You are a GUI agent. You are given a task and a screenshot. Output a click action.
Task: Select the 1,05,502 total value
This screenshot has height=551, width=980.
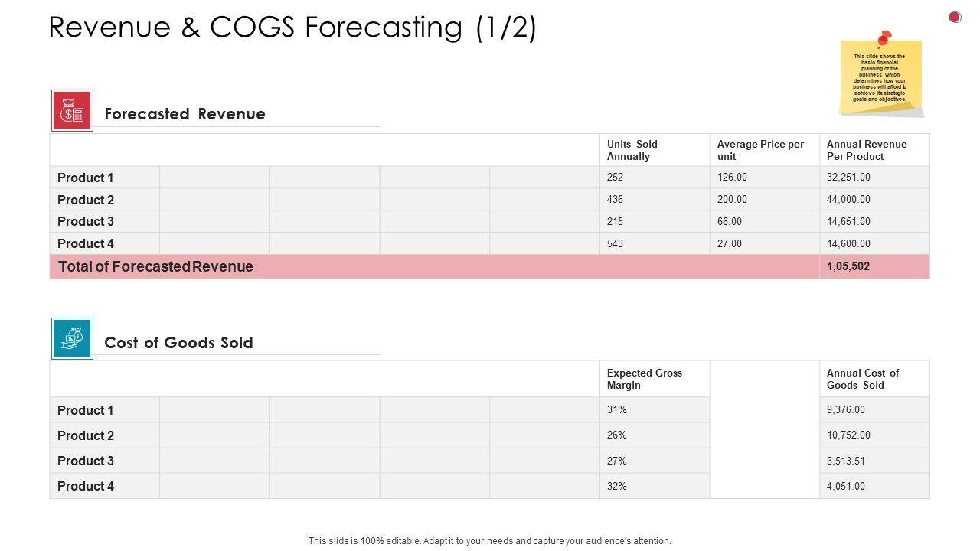point(848,266)
